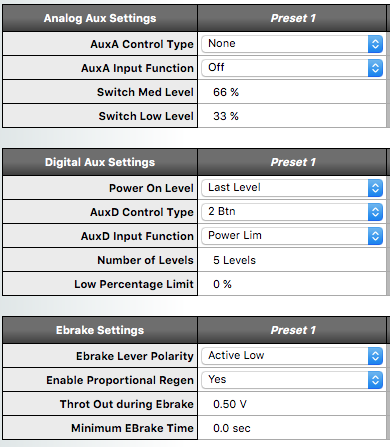Edit the Low Percentage Limit value
Image resolution: width=390 pixels, height=447 pixels.
pyautogui.click(x=292, y=284)
